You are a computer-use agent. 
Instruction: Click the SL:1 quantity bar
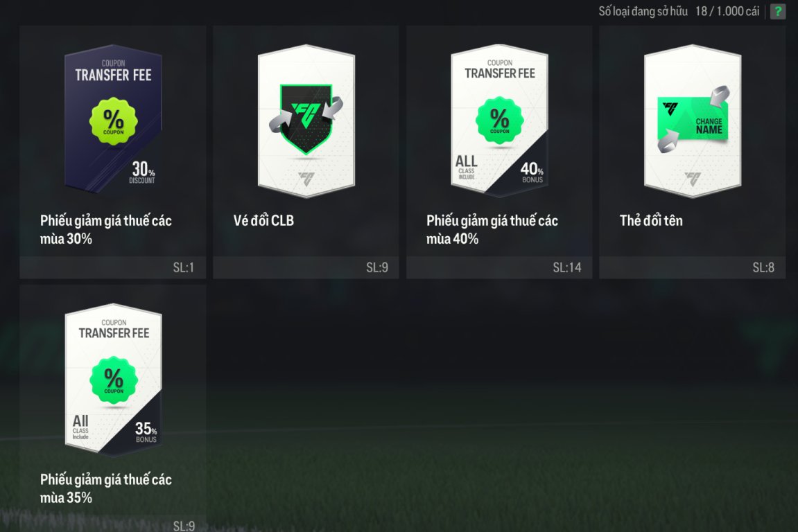[112, 267]
